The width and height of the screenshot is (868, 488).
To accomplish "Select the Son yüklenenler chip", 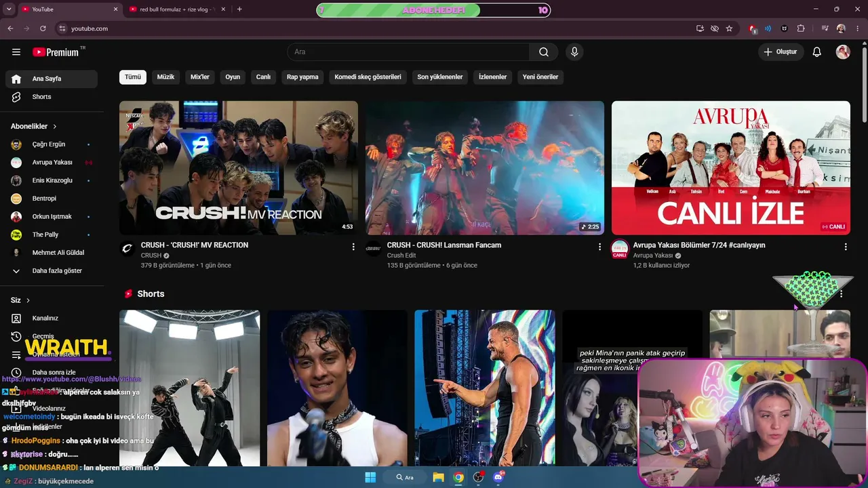I will pyautogui.click(x=440, y=77).
